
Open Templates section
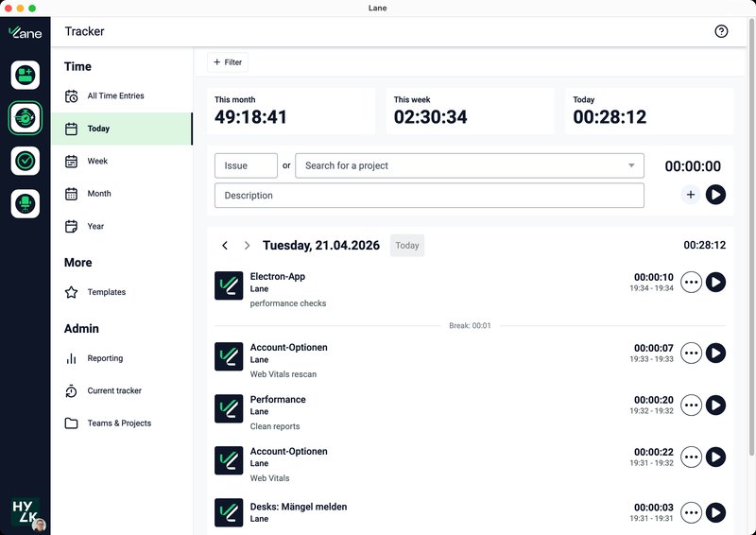(122, 292)
